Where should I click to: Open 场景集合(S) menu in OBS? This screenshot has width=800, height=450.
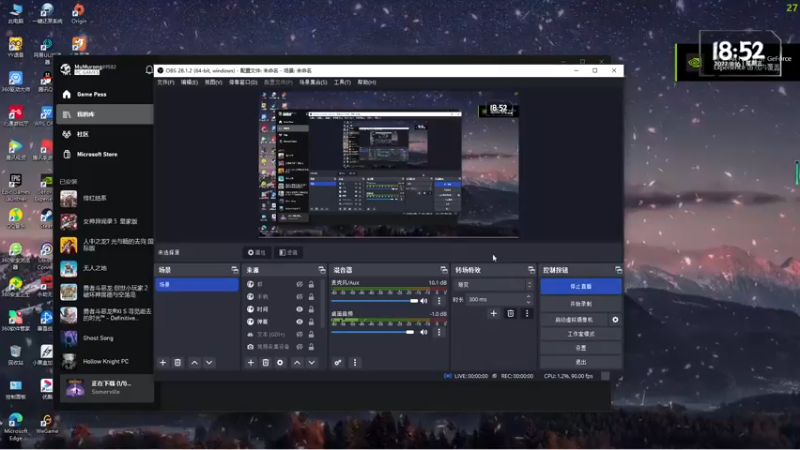pos(313,82)
